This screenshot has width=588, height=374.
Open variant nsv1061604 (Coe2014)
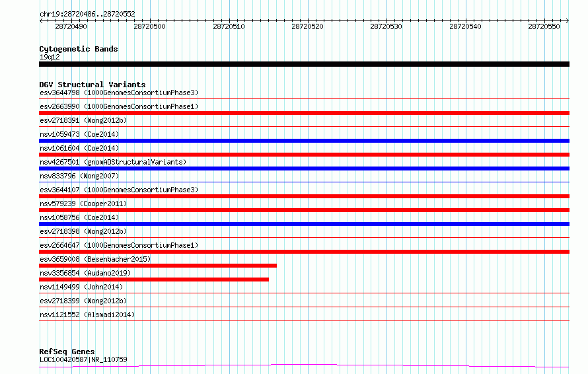tap(79, 148)
